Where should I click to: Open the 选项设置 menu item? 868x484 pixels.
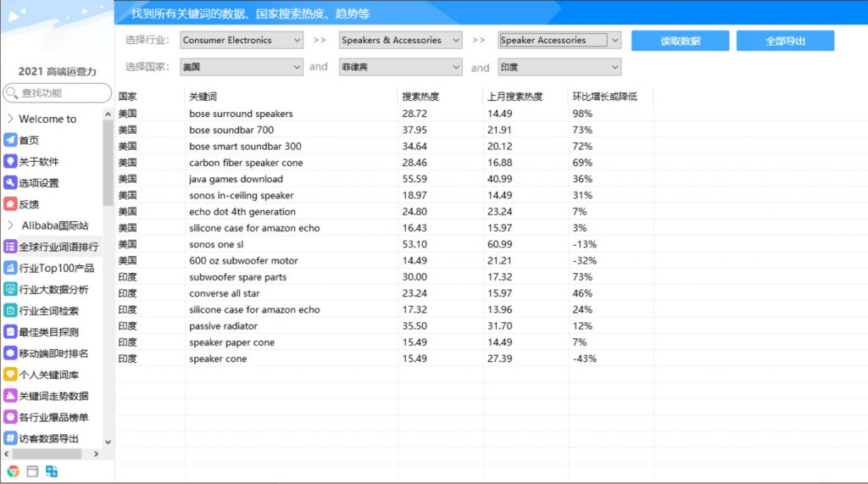click(39, 183)
